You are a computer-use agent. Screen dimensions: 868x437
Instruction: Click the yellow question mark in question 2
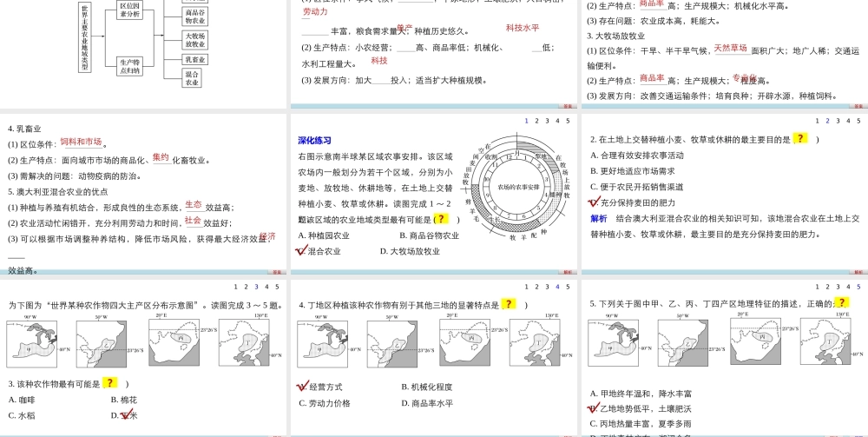click(800, 138)
